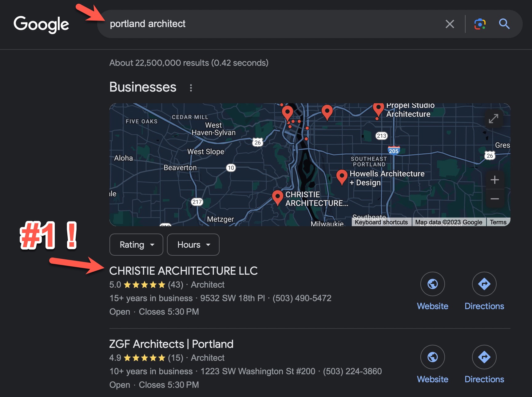The width and height of the screenshot is (532, 397).
Task: Click the Google logo
Action: click(41, 24)
